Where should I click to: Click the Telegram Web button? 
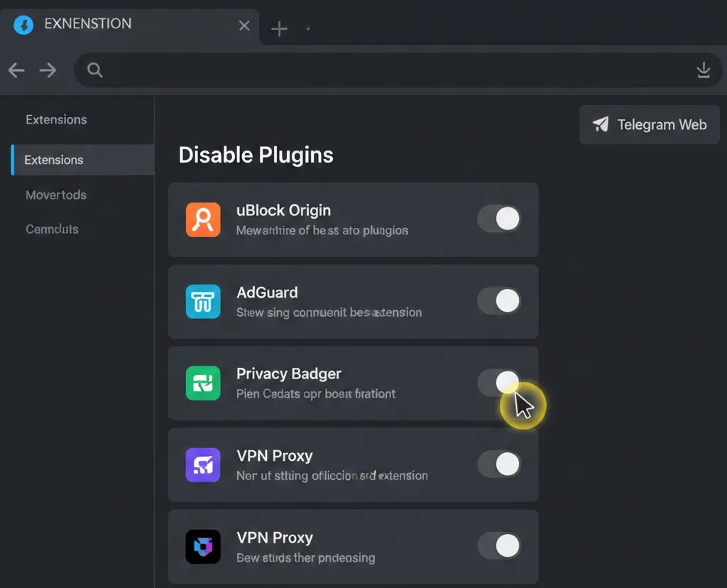(x=650, y=124)
